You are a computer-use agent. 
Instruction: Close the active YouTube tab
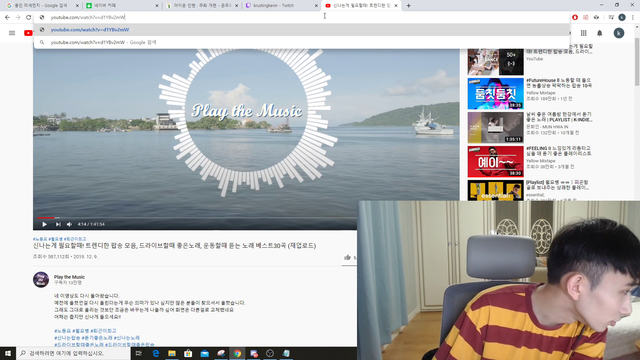(x=396, y=6)
